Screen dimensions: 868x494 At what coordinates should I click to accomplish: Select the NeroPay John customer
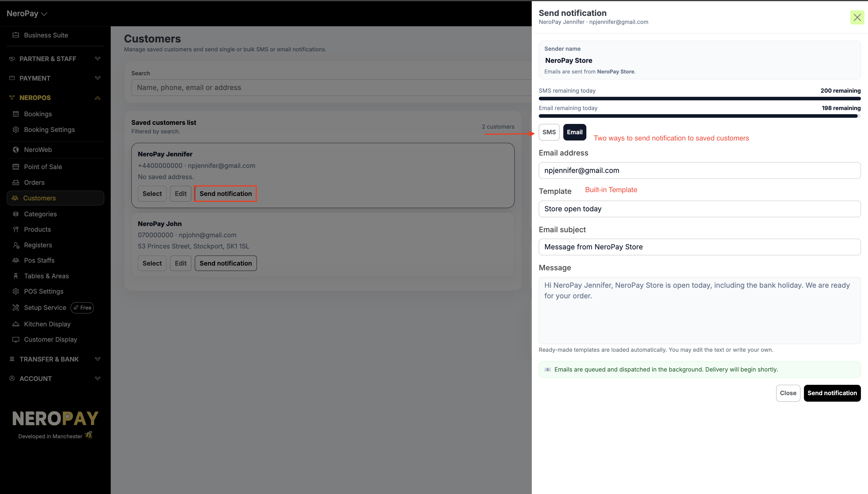click(152, 263)
